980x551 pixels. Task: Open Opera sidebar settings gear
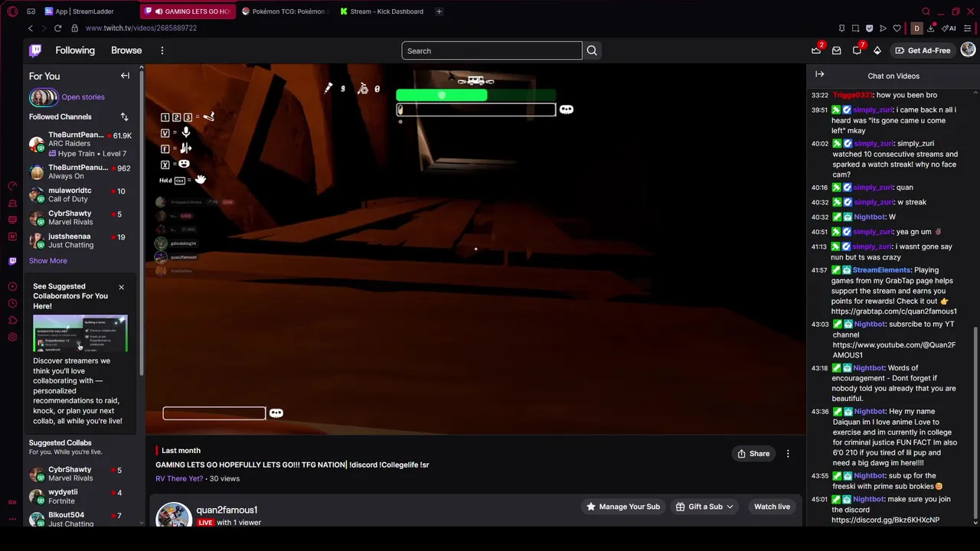(x=12, y=337)
